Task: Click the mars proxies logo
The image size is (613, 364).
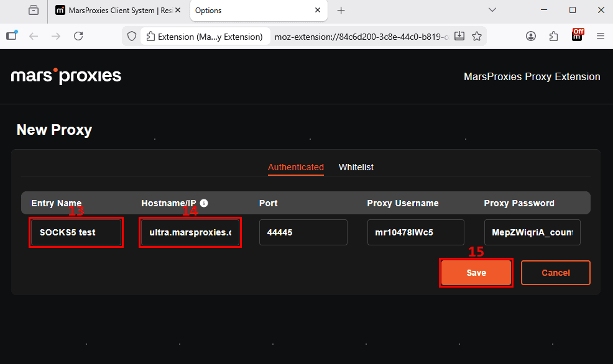Action: point(66,76)
